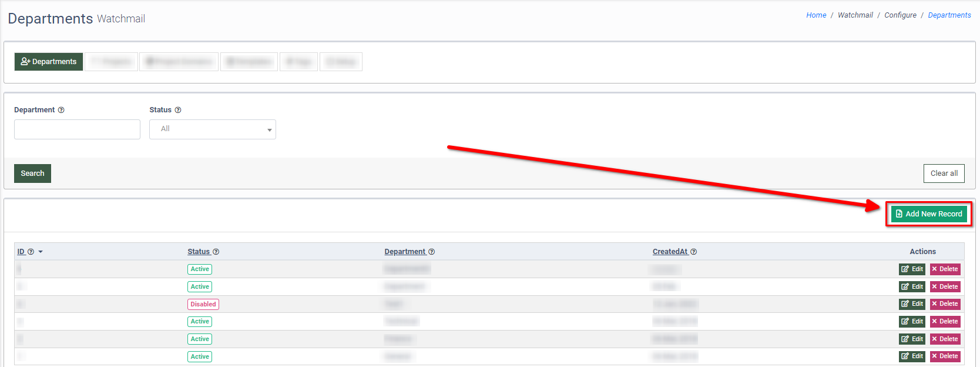The image size is (980, 367).
Task: Click help icon next to Status filter label
Action: [178, 110]
